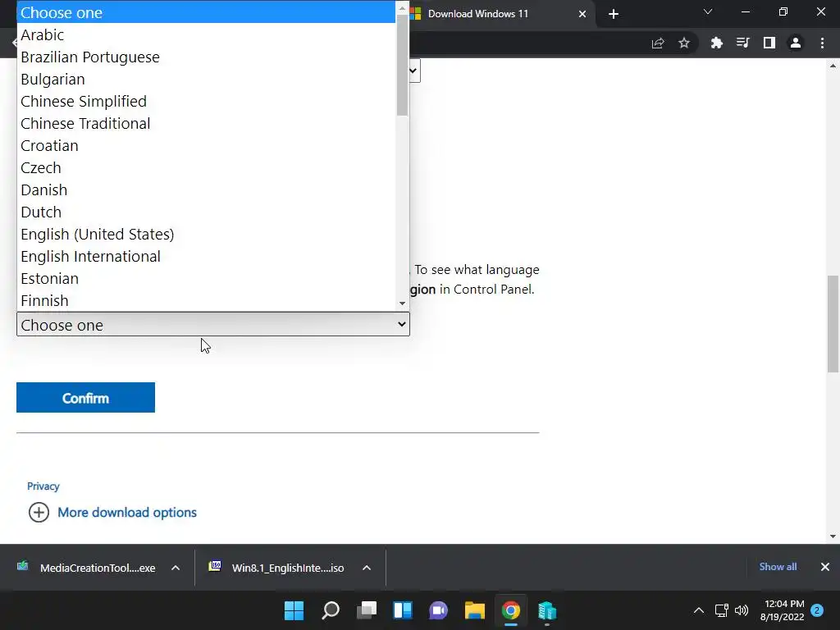The image size is (840, 630).
Task: Open Chrome profile avatar
Action: [796, 43]
